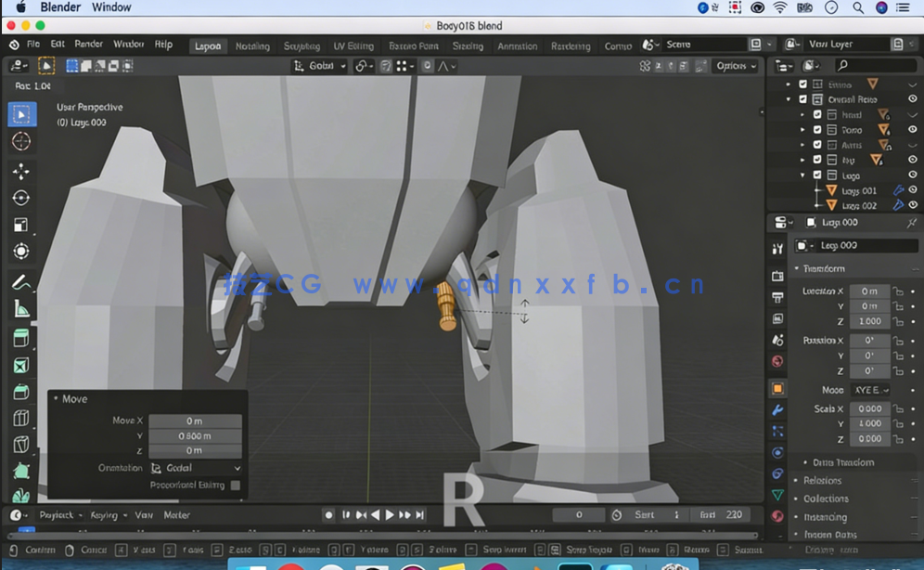924x570 pixels.
Task: Hide the Torso object using its eye icon
Action: (913, 130)
